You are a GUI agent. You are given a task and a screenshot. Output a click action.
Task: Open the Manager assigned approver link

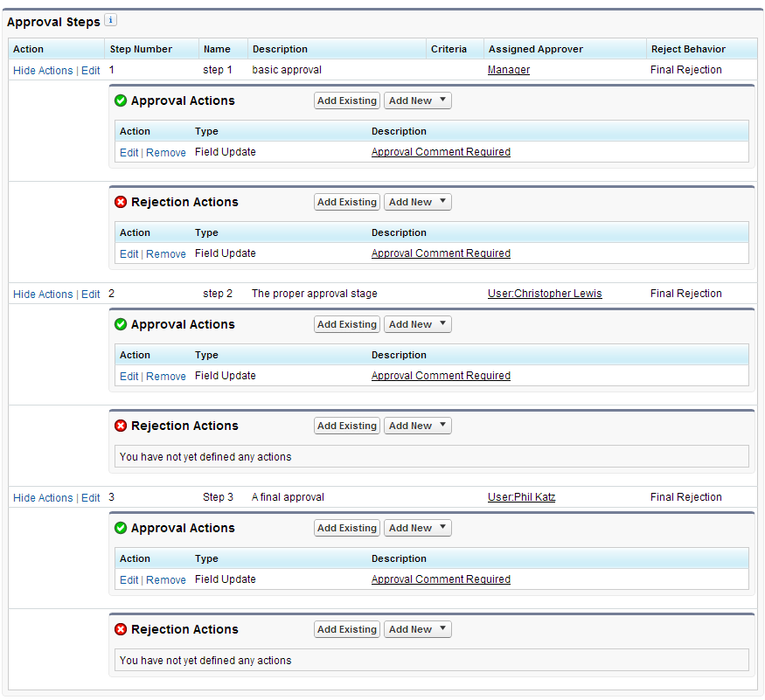[x=509, y=70]
